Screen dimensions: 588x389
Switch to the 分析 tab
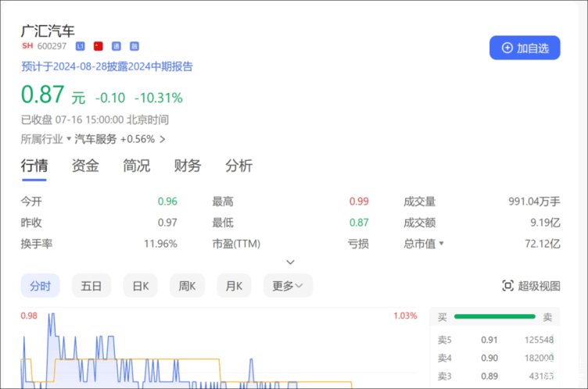239,166
